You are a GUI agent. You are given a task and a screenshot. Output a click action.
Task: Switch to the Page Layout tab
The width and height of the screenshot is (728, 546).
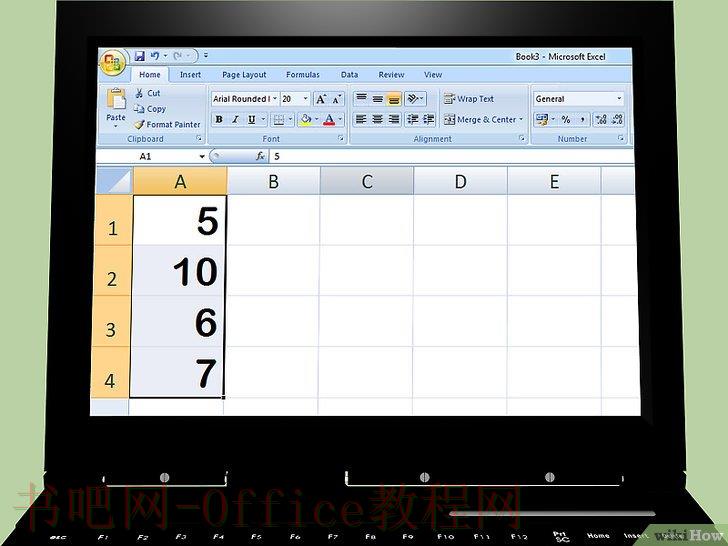(244, 75)
